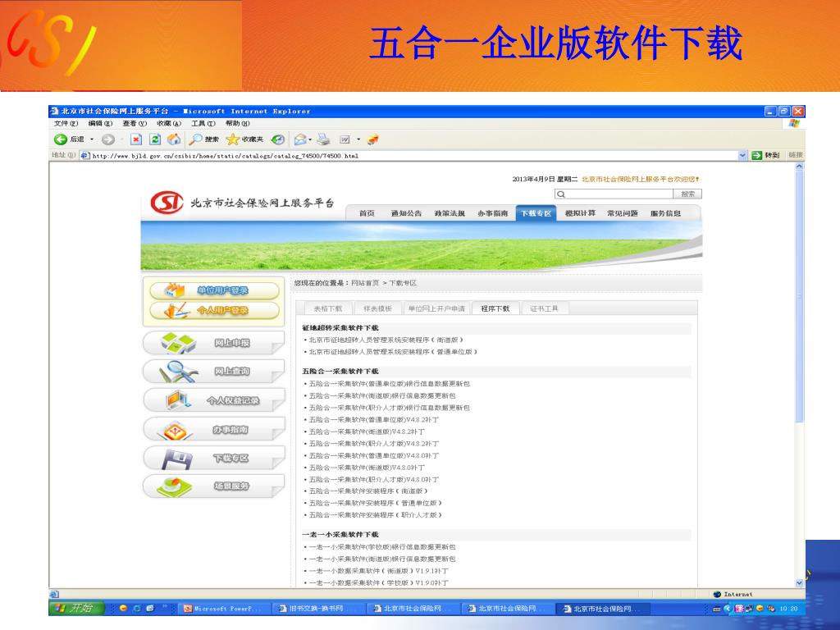840x630 pixels.
Task: Click the Mail envelope icon
Action: [x=300, y=139]
